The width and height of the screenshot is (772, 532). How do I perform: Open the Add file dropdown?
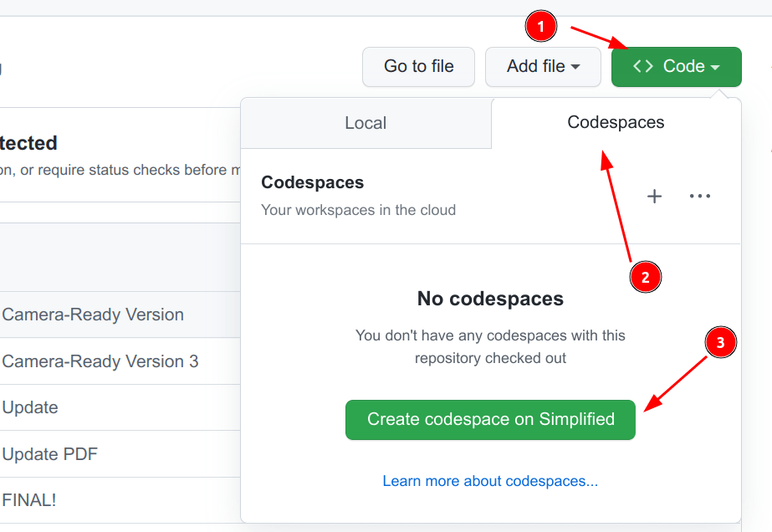point(543,67)
